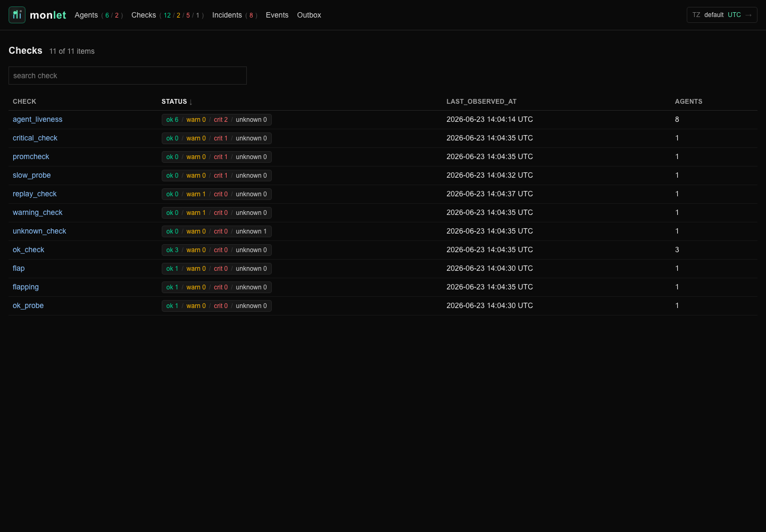Open the ok_check link
The image size is (766, 532).
point(28,250)
